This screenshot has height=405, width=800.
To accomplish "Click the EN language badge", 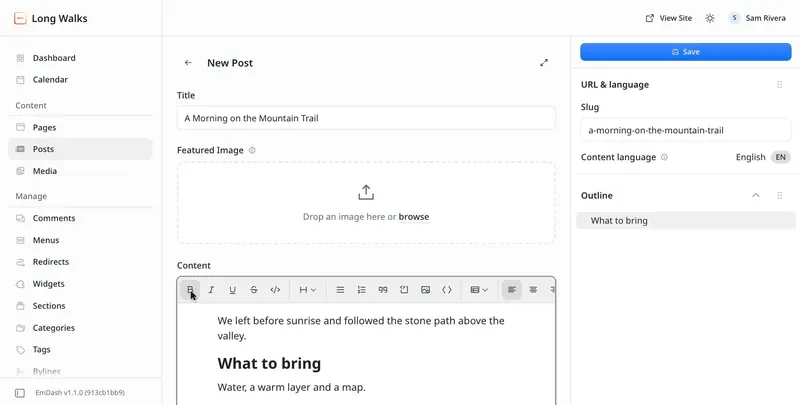I will pyautogui.click(x=781, y=157).
